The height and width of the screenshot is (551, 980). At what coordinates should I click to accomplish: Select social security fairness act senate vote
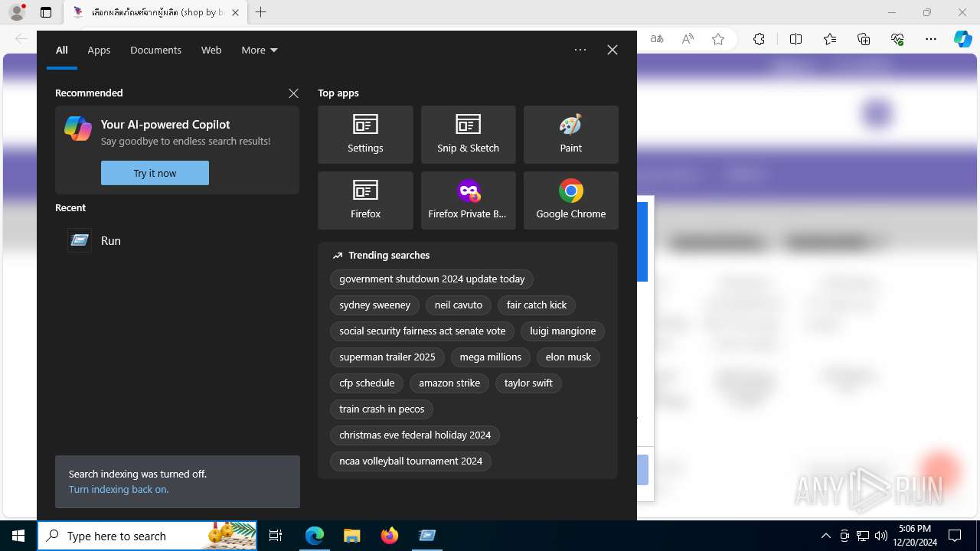(423, 331)
